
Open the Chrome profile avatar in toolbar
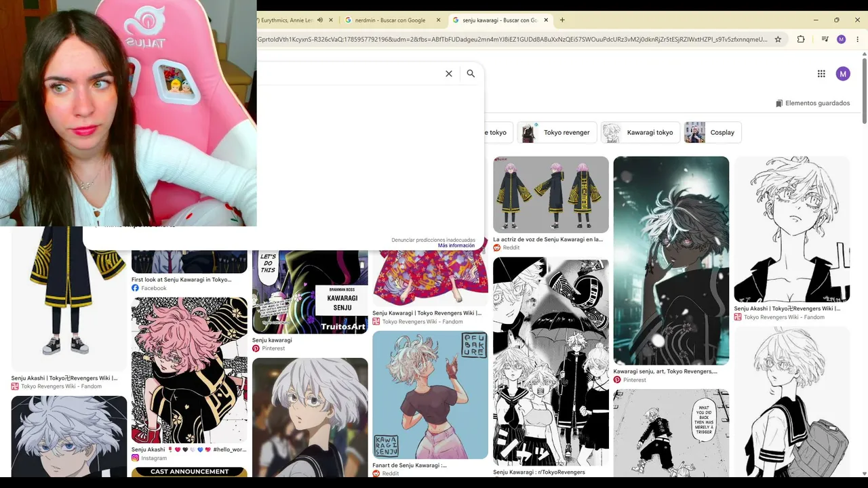point(842,39)
